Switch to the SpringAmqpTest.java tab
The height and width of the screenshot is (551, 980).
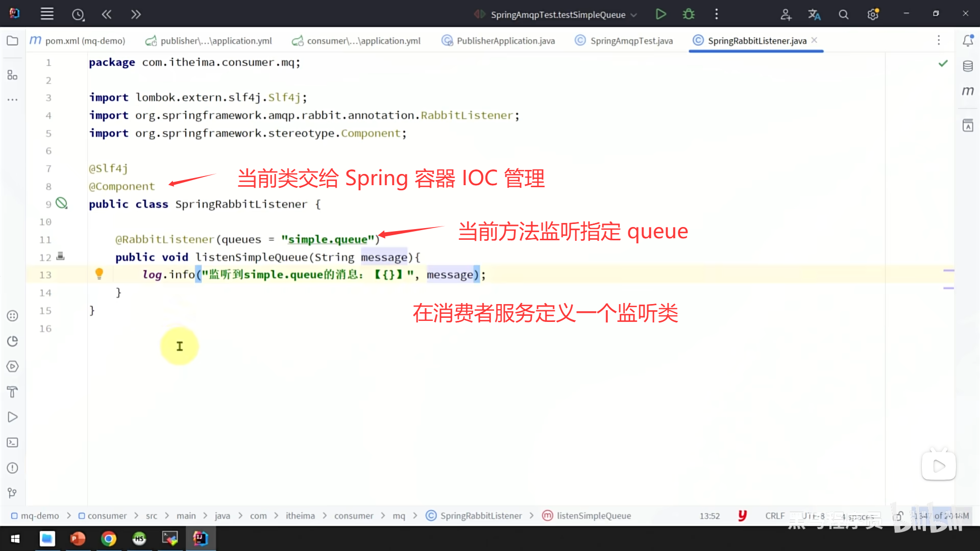[x=631, y=41]
